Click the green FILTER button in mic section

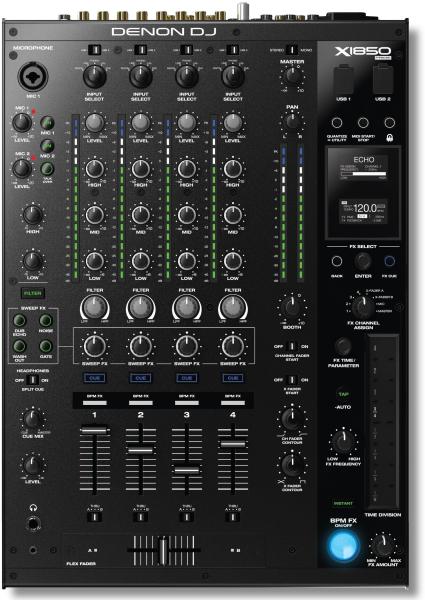(x=33, y=293)
